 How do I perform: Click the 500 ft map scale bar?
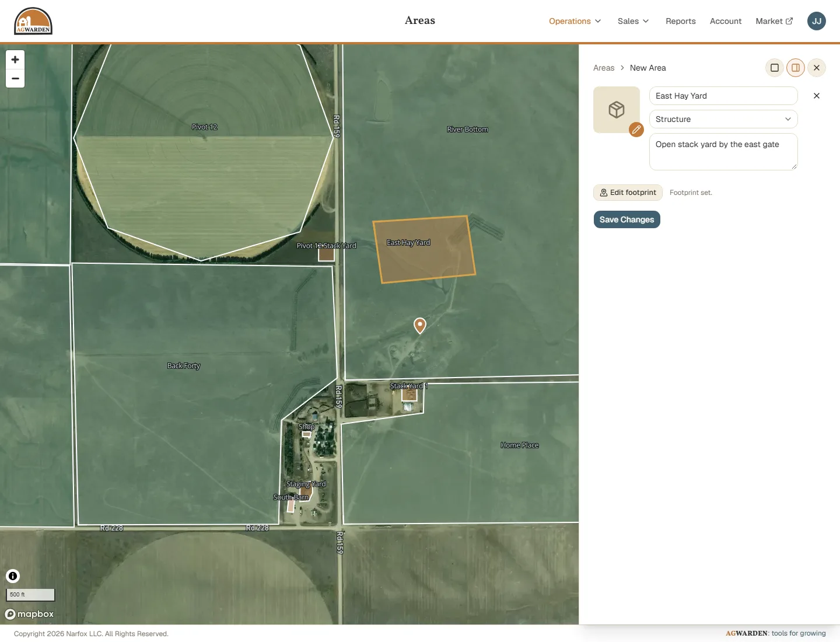[x=30, y=595]
